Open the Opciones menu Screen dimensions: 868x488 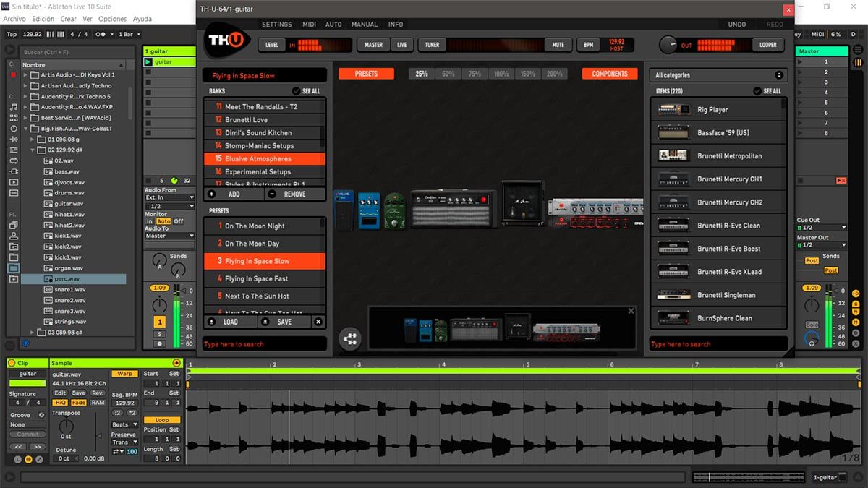click(112, 19)
